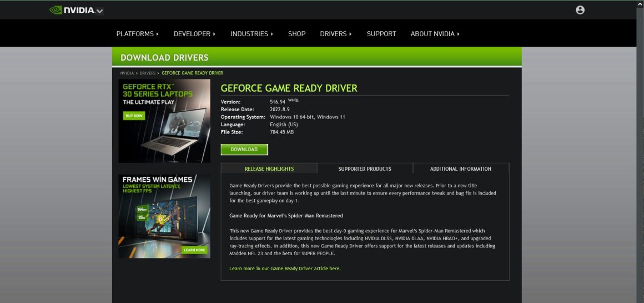Screen dimensions: 644x303
Task: Expand the chevron next to NVIDIA logo
Action: click(99, 11)
